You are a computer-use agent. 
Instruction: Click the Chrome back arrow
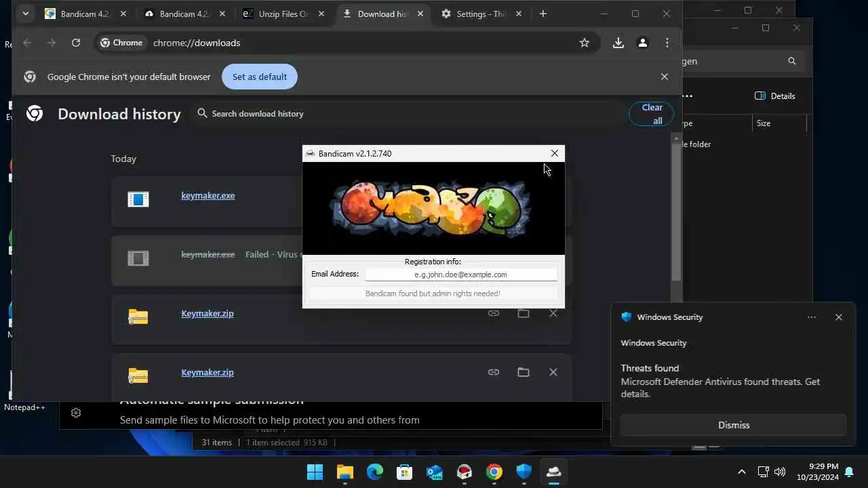tap(27, 43)
